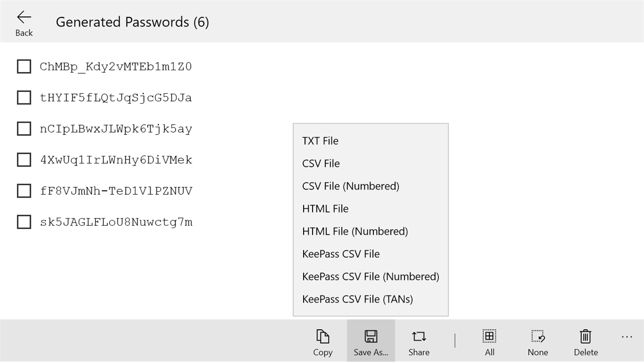Tick the checkbox beside tHYIF5fLQtJqSjcG5DJa
Screen dimensions: 644x362
(x=24, y=97)
